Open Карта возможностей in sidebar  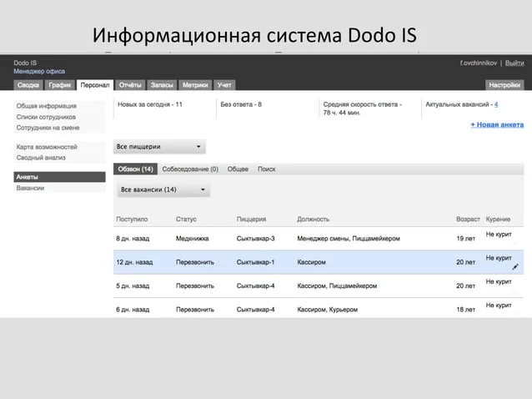pos(47,147)
